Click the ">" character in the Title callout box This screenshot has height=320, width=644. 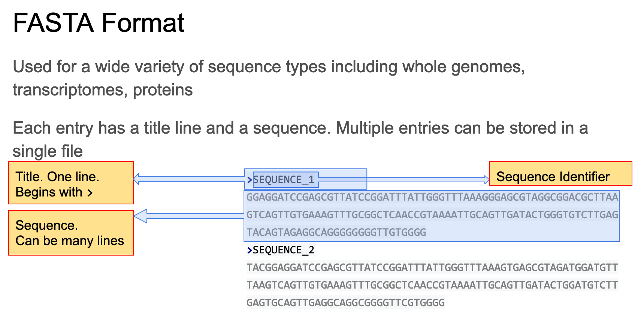90,193
